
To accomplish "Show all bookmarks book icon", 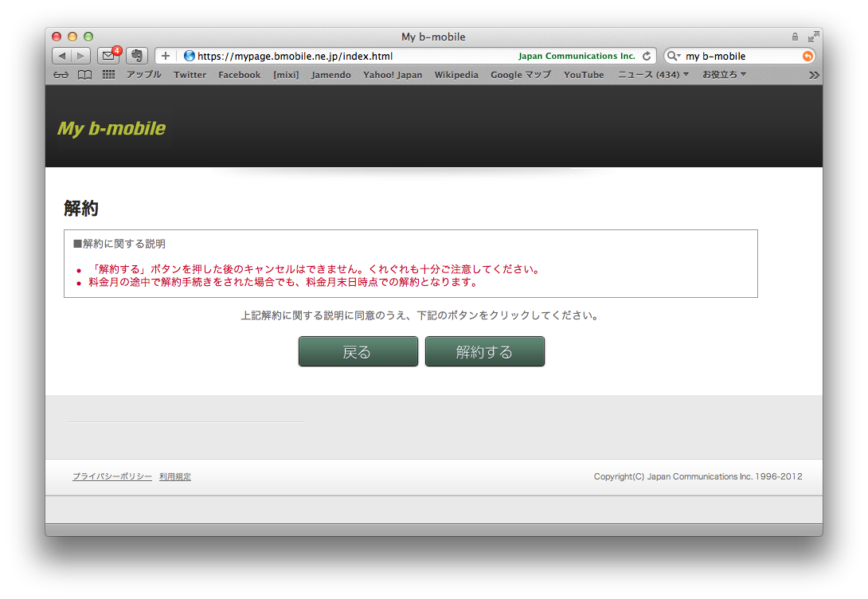I will (x=84, y=75).
